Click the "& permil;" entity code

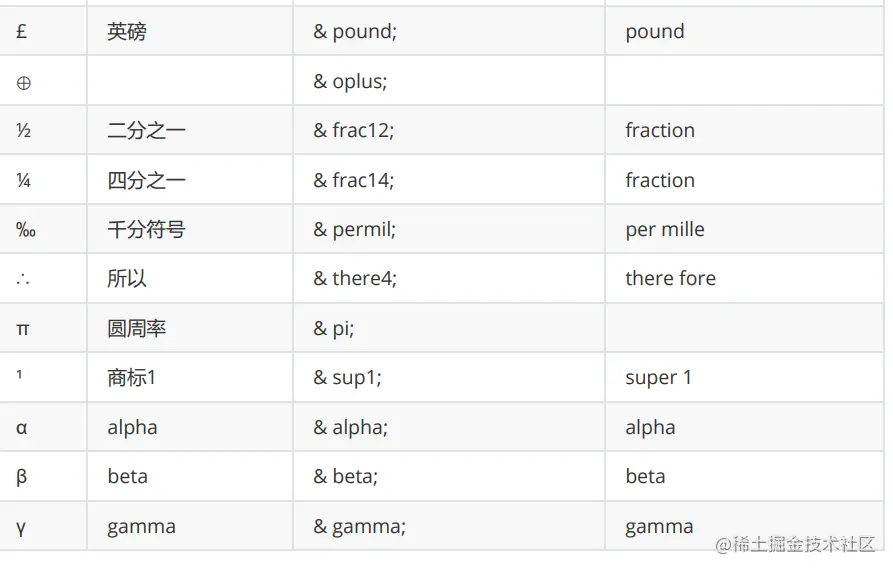point(355,230)
